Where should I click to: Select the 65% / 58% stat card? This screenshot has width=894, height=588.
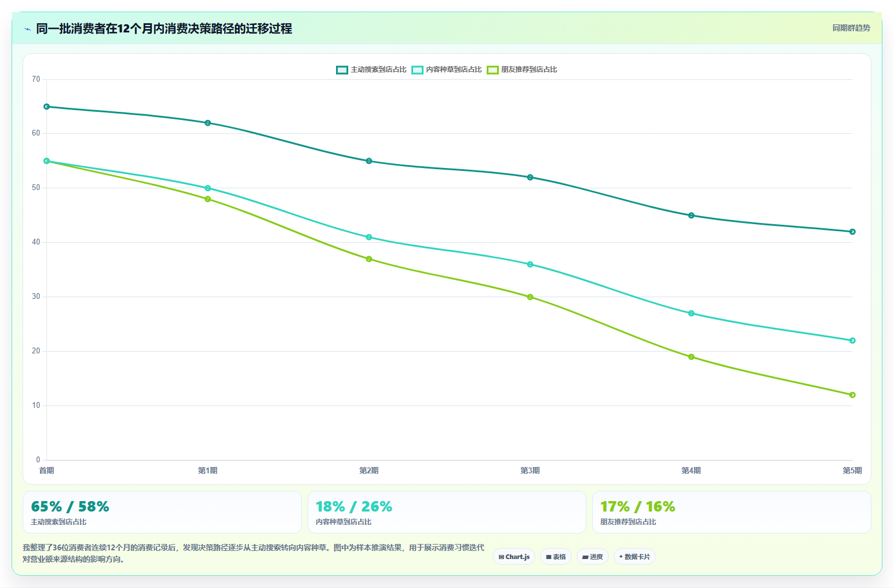162,512
